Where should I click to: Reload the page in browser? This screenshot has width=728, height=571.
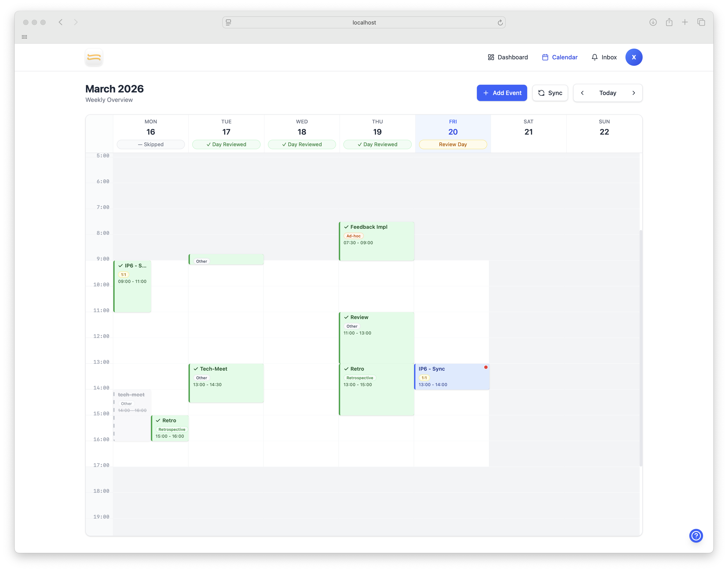pos(500,22)
